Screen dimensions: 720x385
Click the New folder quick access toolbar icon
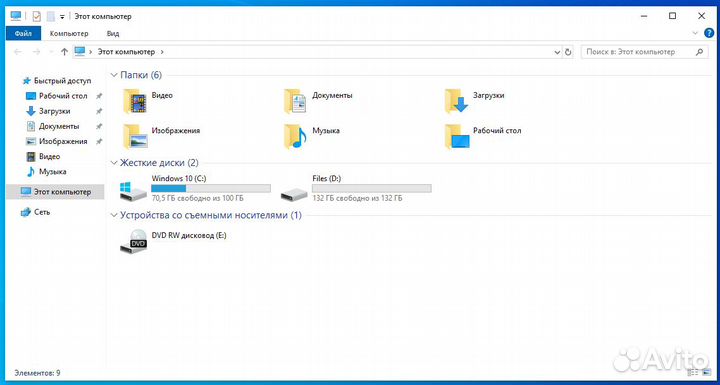[x=51, y=17]
